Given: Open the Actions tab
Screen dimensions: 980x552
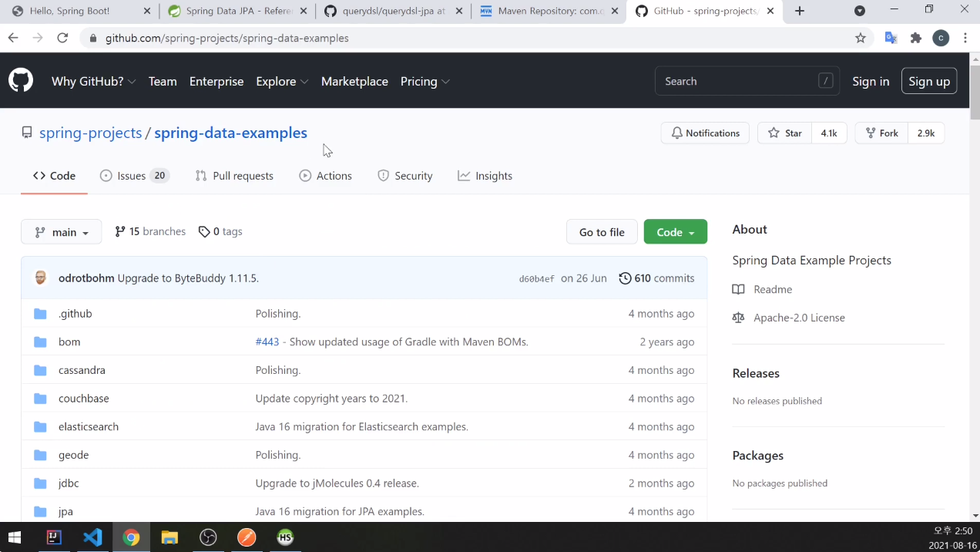Looking at the screenshot, I should click(x=325, y=176).
